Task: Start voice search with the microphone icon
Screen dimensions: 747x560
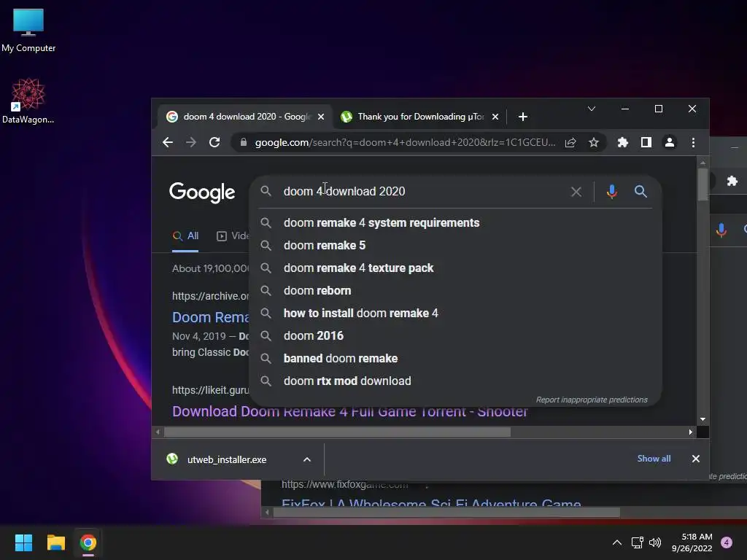Action: click(612, 192)
